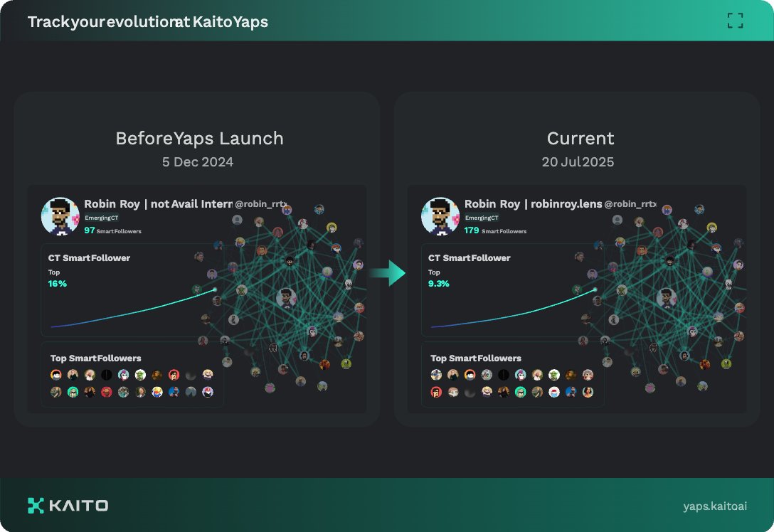This screenshot has height=532, width=774.
Task: Click Robin Roy's avatar in the Current card
Action: click(x=440, y=216)
